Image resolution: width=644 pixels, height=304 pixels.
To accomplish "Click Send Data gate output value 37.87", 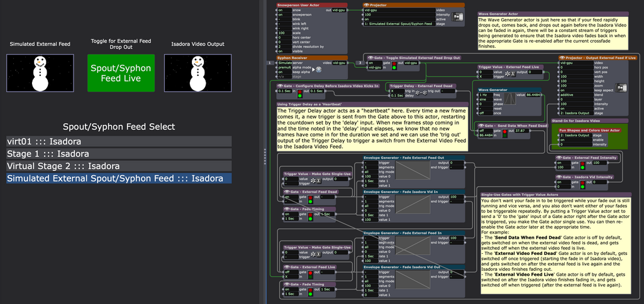I will click(522, 131).
